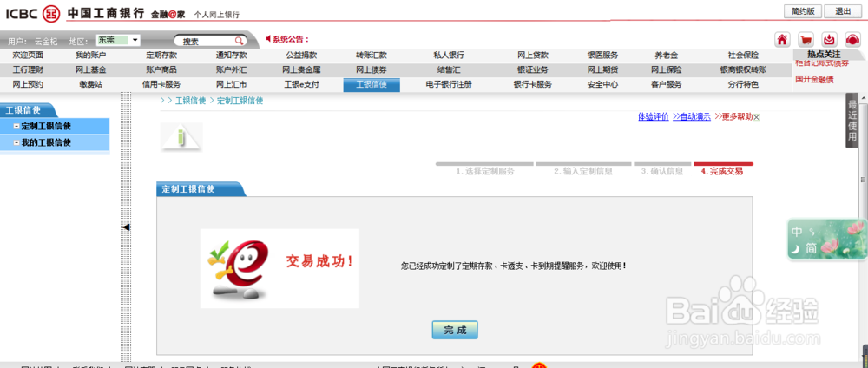
Task: Open the 安全中心 menu
Action: tap(603, 85)
